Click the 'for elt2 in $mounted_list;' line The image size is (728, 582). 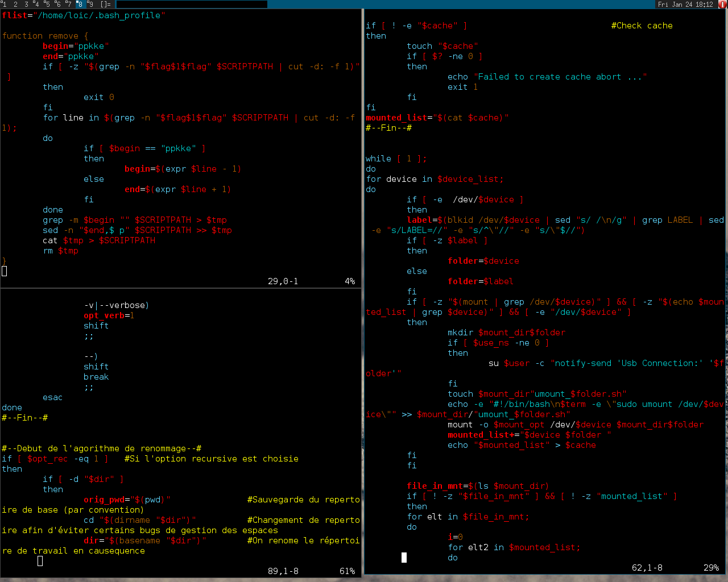click(x=514, y=547)
